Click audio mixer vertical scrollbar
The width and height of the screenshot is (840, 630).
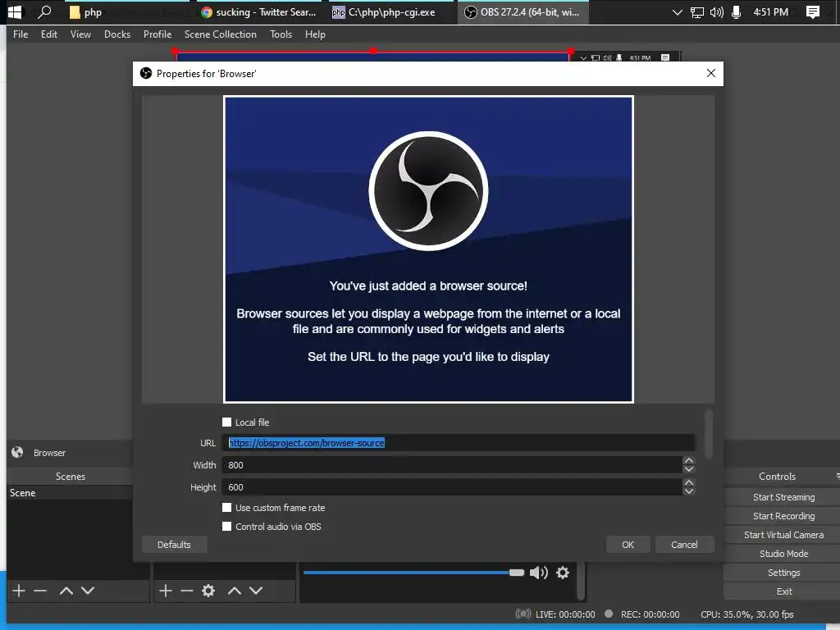(x=581, y=581)
